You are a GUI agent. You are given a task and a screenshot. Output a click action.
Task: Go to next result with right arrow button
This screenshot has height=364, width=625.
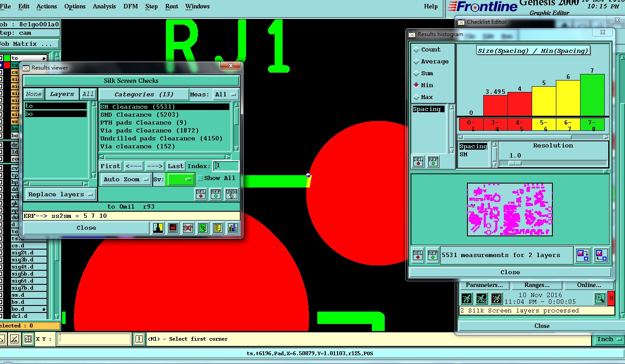click(x=154, y=166)
